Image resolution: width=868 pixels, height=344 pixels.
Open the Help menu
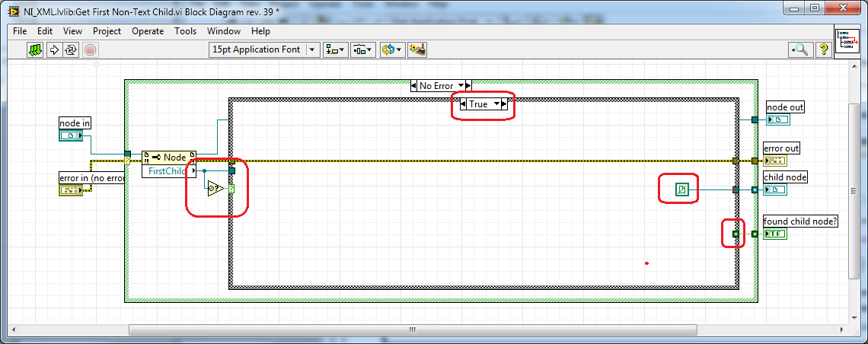pos(260,31)
